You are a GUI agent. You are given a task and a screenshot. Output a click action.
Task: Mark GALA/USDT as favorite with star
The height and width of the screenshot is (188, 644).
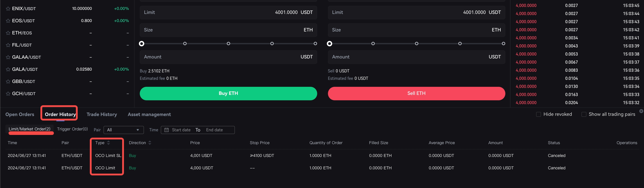8,69
